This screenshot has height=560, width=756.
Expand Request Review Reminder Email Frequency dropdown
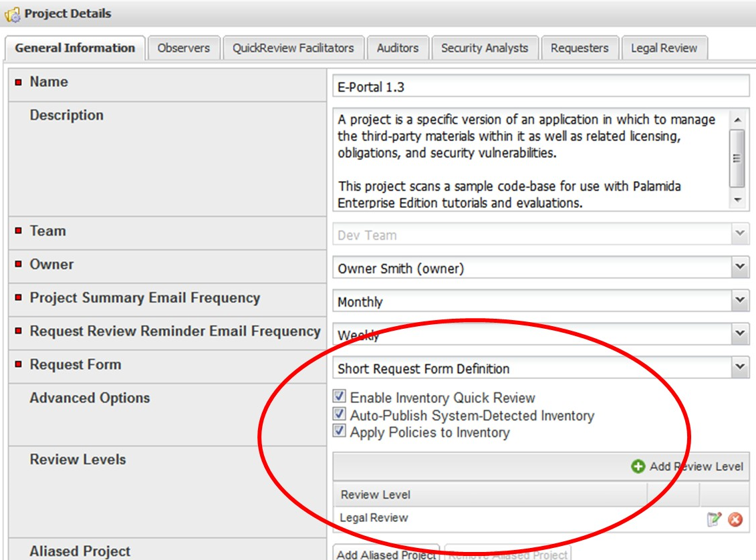[739, 334]
